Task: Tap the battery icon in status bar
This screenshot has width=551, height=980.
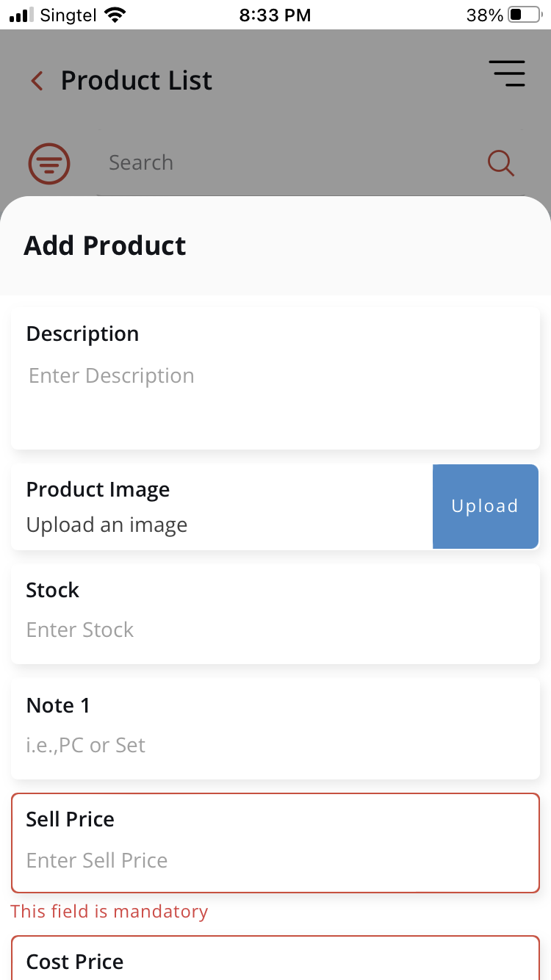Action: pos(525,15)
